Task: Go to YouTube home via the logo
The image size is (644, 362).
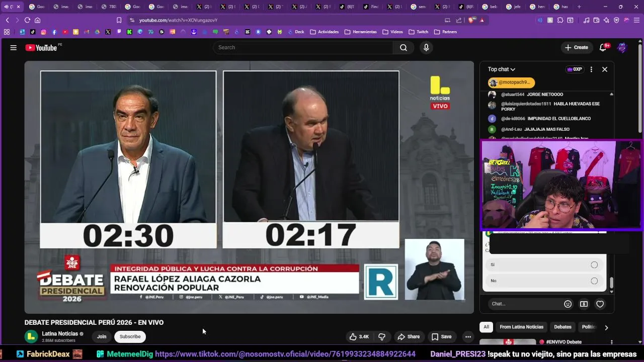Action: [41, 48]
